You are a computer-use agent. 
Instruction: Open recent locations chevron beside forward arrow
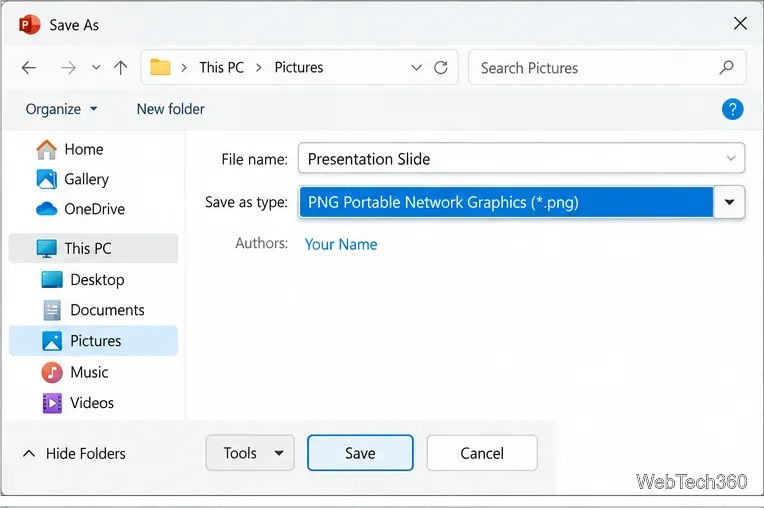click(96, 68)
